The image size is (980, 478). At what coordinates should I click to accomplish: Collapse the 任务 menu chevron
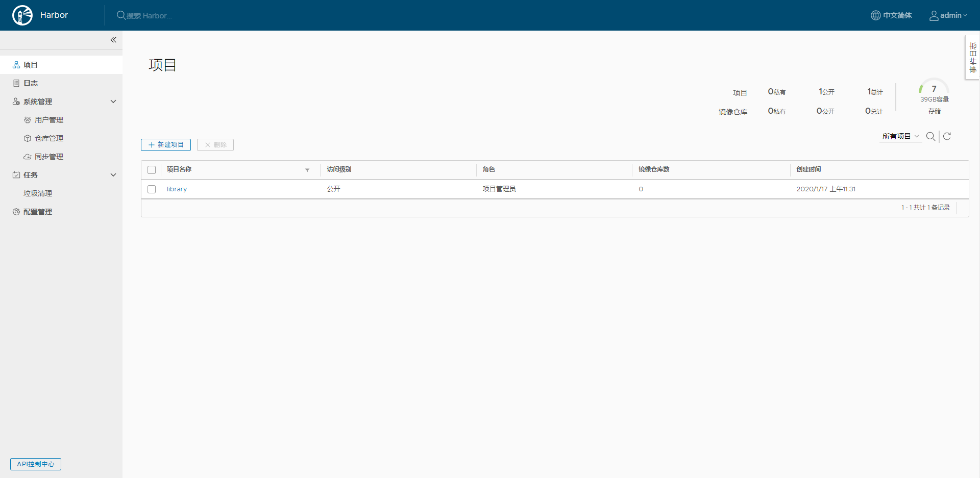(x=113, y=175)
